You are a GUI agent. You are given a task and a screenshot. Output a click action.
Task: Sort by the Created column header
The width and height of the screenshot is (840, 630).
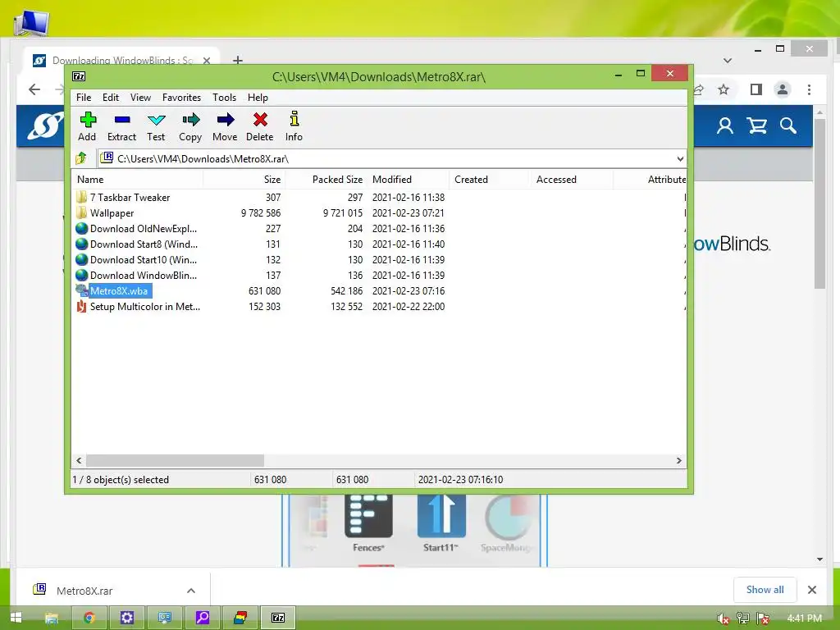490,180
